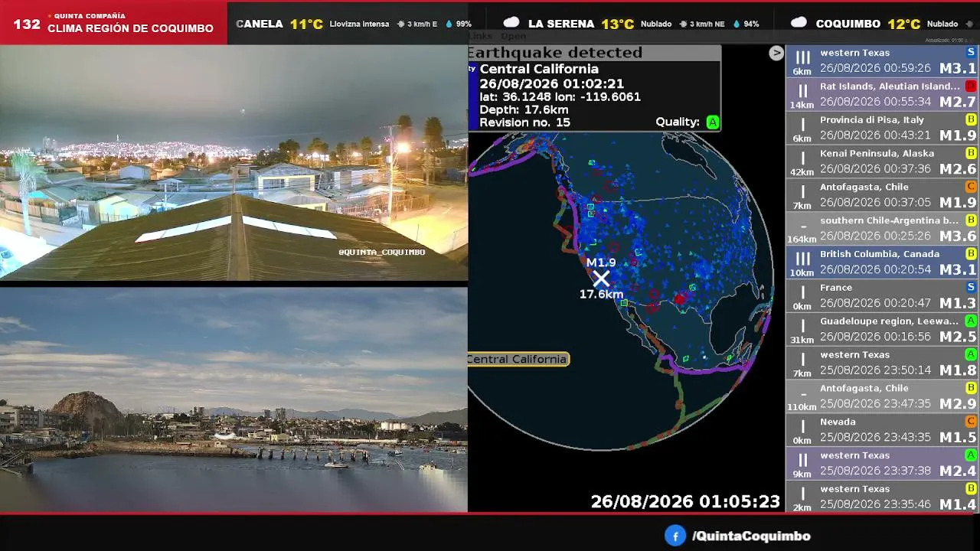Image resolution: width=980 pixels, height=551 pixels.
Task: Click the II intensity icon on western Texas M2.4
Action: click(x=802, y=460)
